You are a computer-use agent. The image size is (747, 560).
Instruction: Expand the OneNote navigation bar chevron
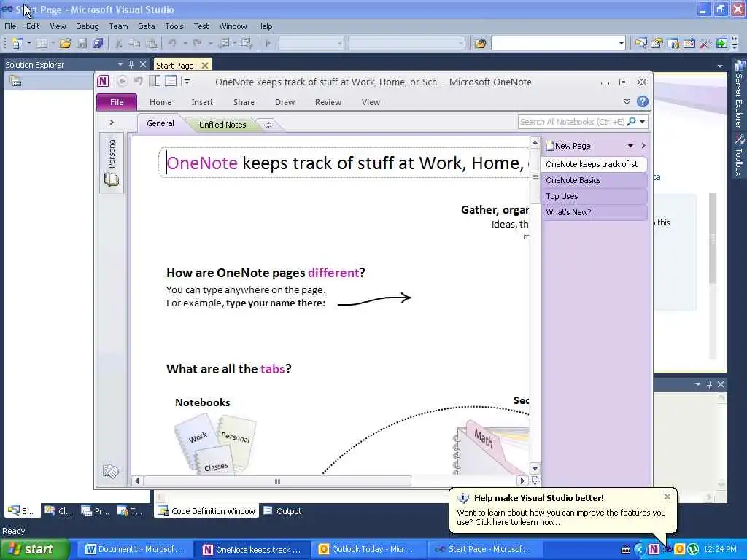click(x=112, y=122)
